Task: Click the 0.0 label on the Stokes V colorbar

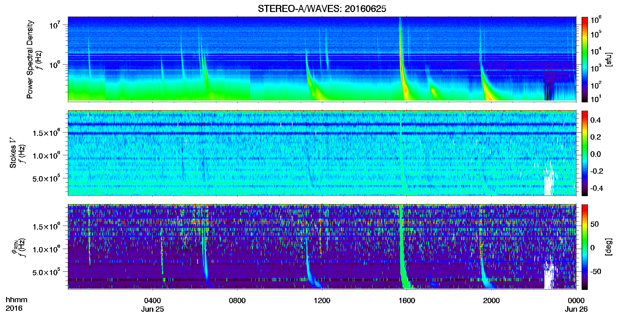Action: pyautogui.click(x=595, y=154)
